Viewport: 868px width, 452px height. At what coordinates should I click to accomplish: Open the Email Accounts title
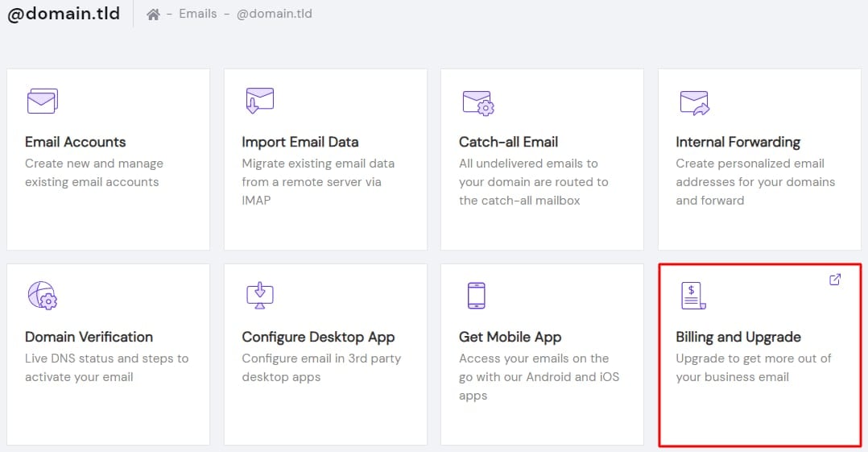click(x=76, y=142)
